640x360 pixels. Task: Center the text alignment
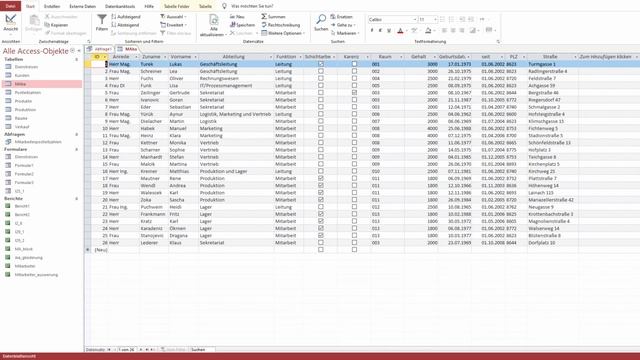[453, 31]
